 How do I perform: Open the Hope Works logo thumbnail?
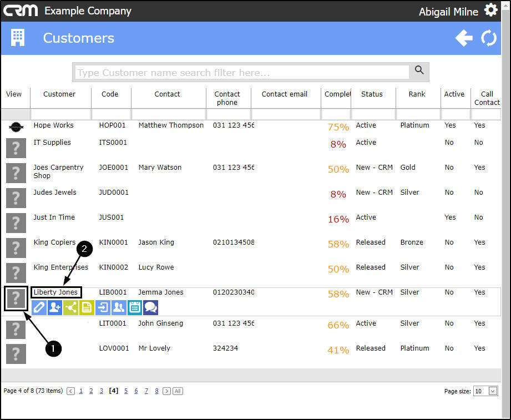[x=16, y=126]
